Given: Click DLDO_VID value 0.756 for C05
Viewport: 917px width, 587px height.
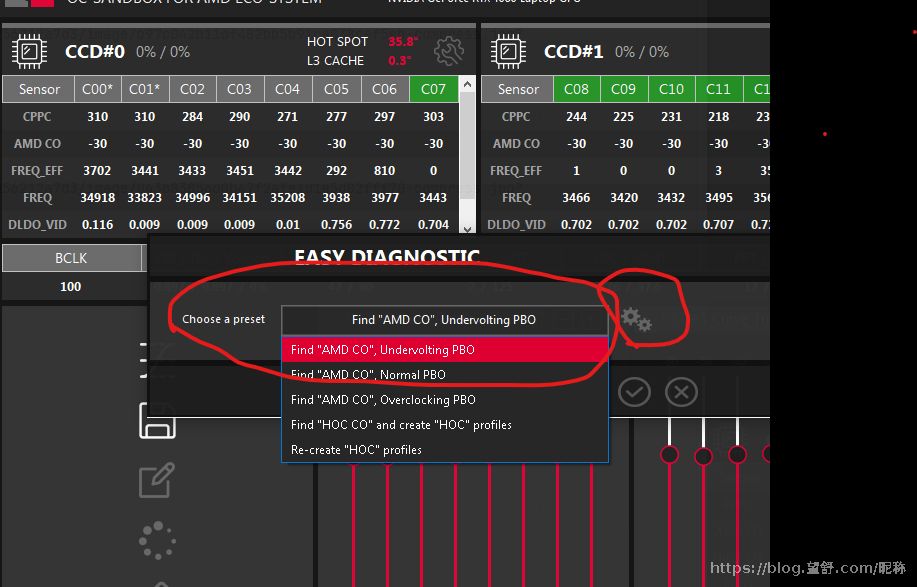Looking at the screenshot, I should pyautogui.click(x=336, y=225).
